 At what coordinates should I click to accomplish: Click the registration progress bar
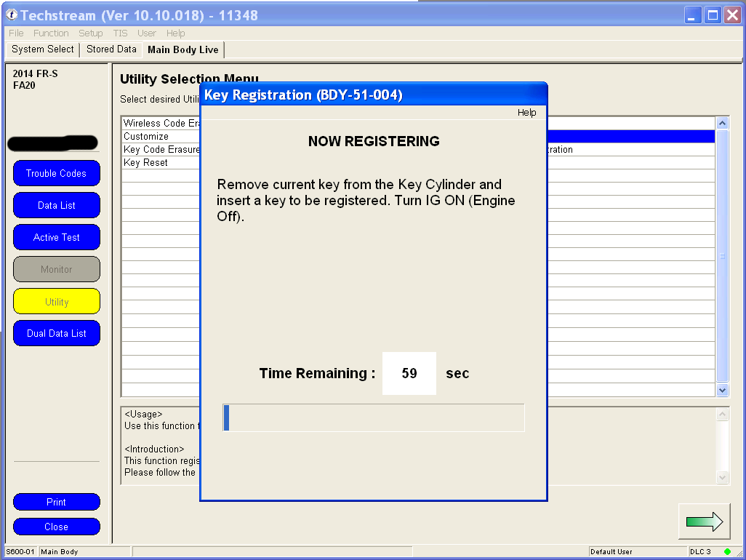coord(373,418)
